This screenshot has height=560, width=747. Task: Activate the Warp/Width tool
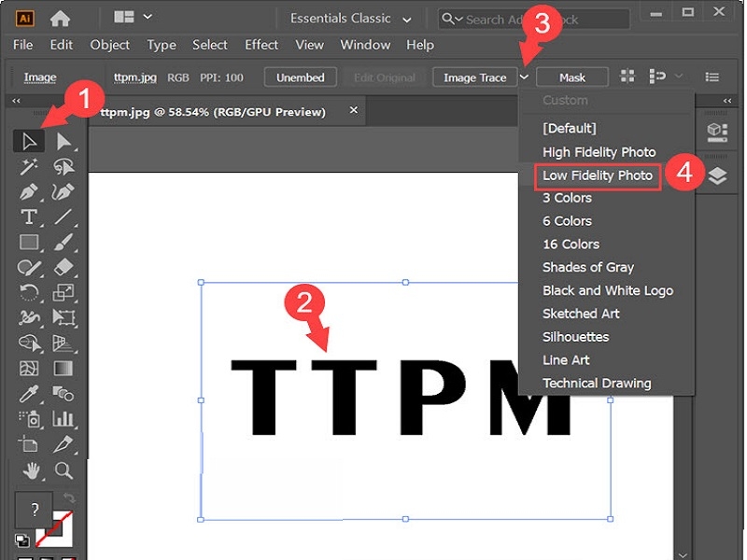pos(29,317)
